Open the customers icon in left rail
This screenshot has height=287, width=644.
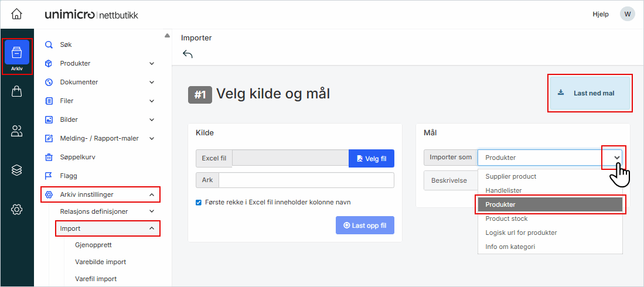click(17, 131)
